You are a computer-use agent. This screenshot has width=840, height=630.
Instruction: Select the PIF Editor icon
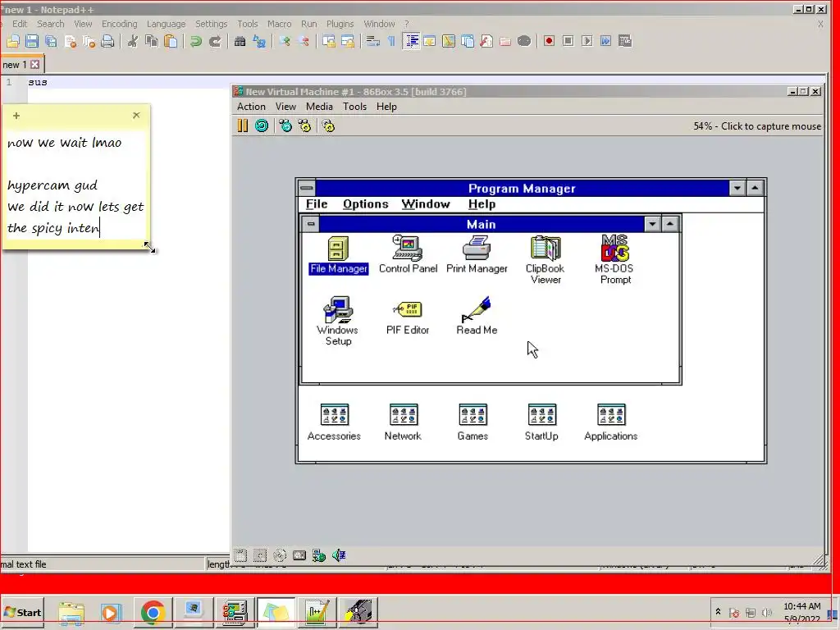(407, 317)
